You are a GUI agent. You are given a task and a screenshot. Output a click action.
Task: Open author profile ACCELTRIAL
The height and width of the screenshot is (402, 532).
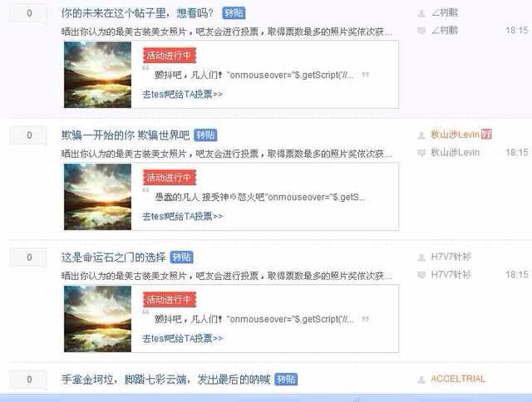click(458, 379)
